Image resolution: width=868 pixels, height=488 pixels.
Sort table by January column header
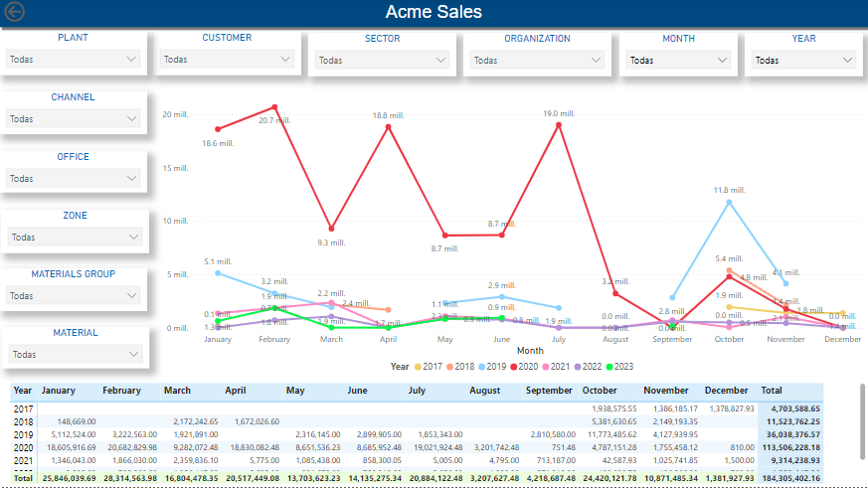tap(58, 391)
